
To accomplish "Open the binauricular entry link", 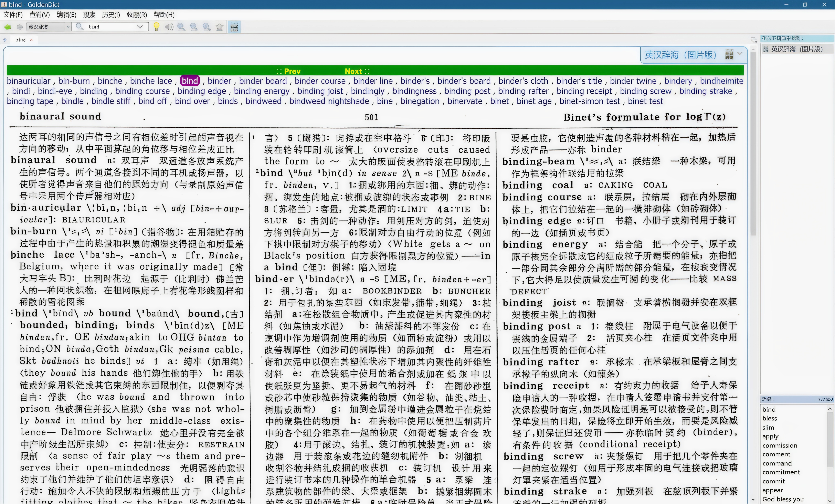I will point(29,81).
